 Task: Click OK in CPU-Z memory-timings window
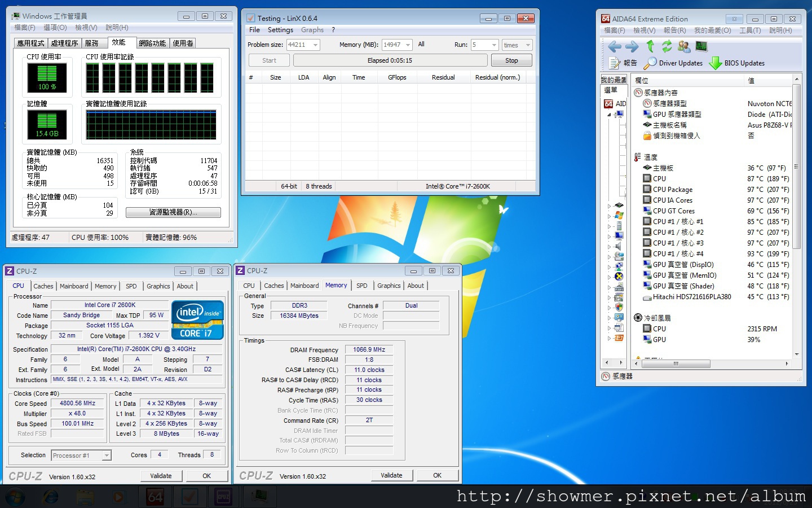(x=437, y=475)
